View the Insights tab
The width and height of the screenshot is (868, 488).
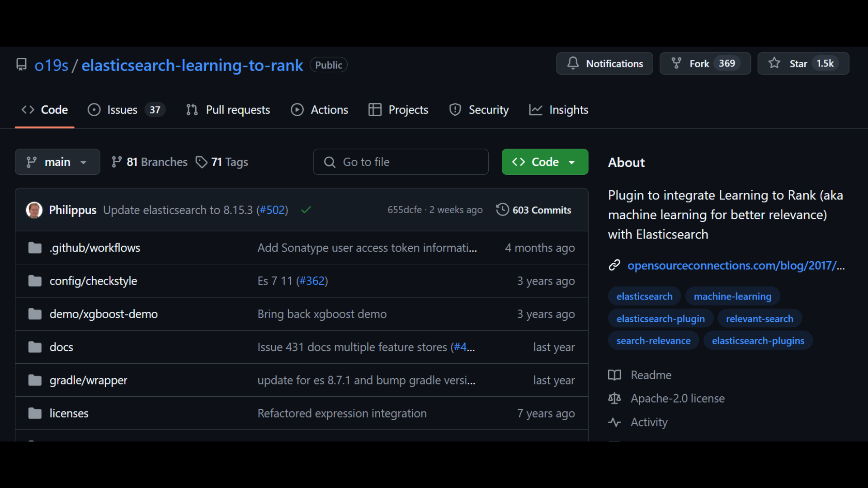click(559, 110)
